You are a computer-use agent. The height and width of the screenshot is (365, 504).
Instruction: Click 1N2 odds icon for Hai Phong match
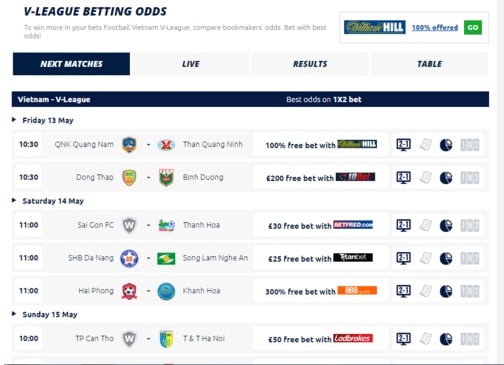pyautogui.click(x=470, y=291)
